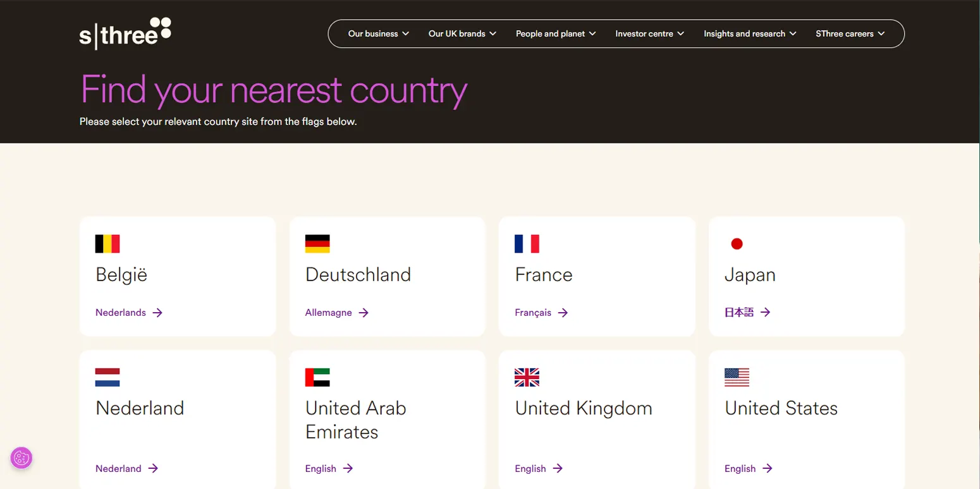The image size is (980, 489).
Task: Select the Deutschland heading
Action: [358, 275]
